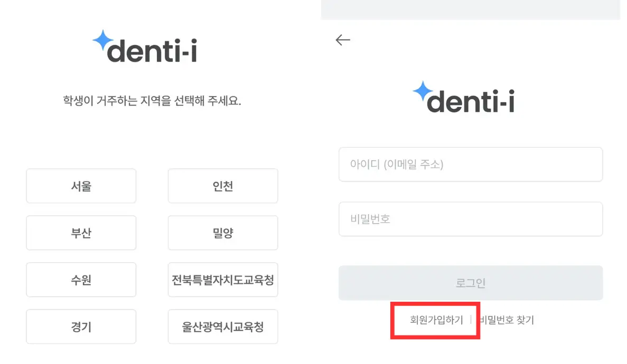Select the 부산 region
Screen dimensions: 627x364
[x=81, y=233]
